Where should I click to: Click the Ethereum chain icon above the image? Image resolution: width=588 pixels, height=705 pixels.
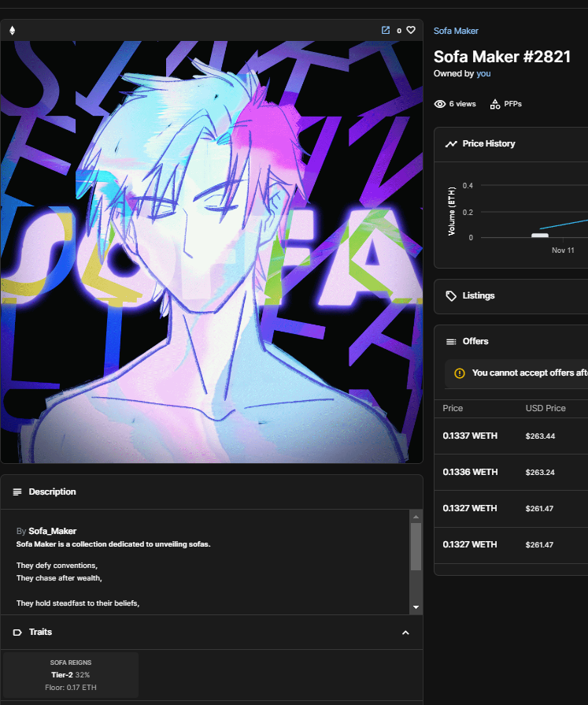click(12, 30)
